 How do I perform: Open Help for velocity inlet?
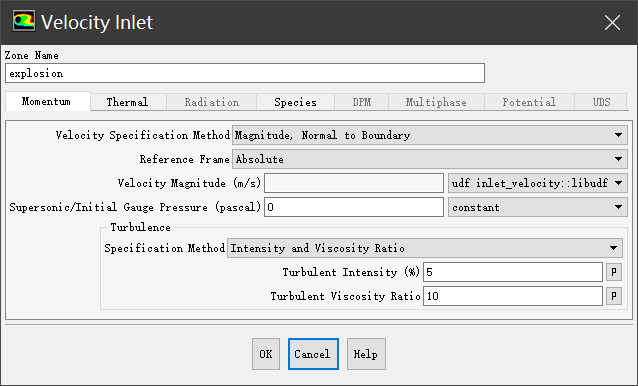366,354
